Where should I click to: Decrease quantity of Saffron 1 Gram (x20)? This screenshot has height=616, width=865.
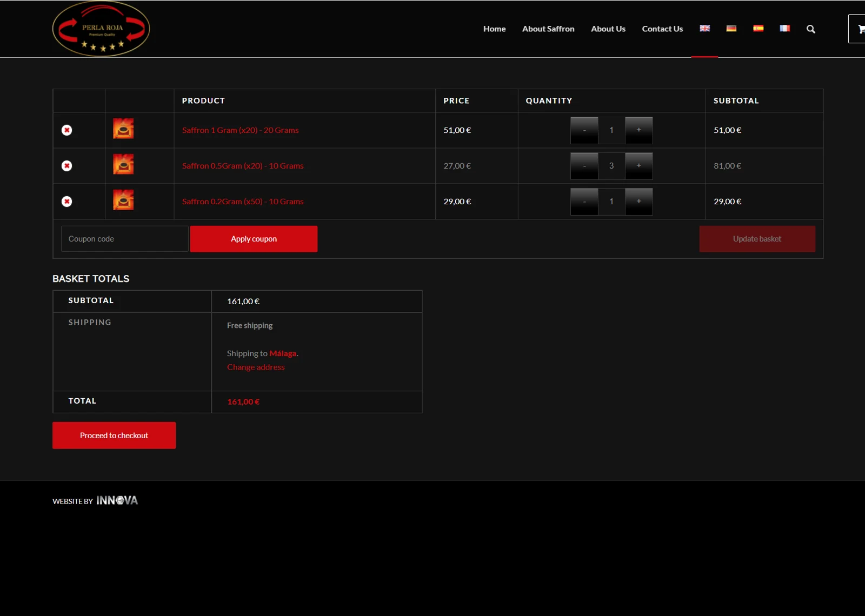coord(584,130)
